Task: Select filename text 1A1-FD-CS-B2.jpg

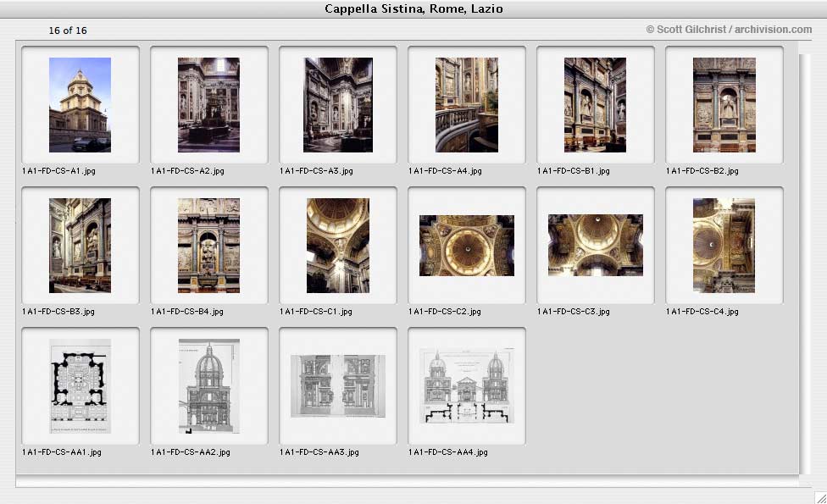Action: point(702,171)
